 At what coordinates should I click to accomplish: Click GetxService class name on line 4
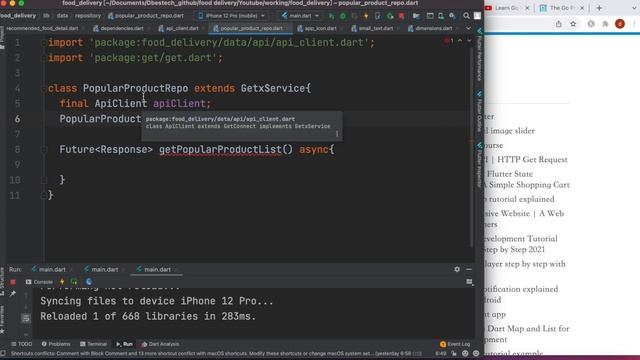coord(273,88)
